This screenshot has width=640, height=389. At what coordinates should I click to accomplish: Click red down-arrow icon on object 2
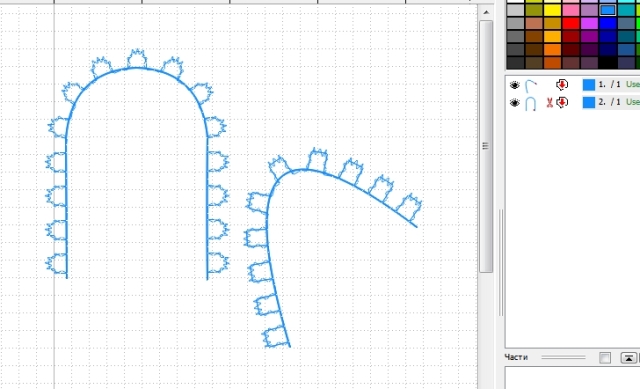[562, 102]
